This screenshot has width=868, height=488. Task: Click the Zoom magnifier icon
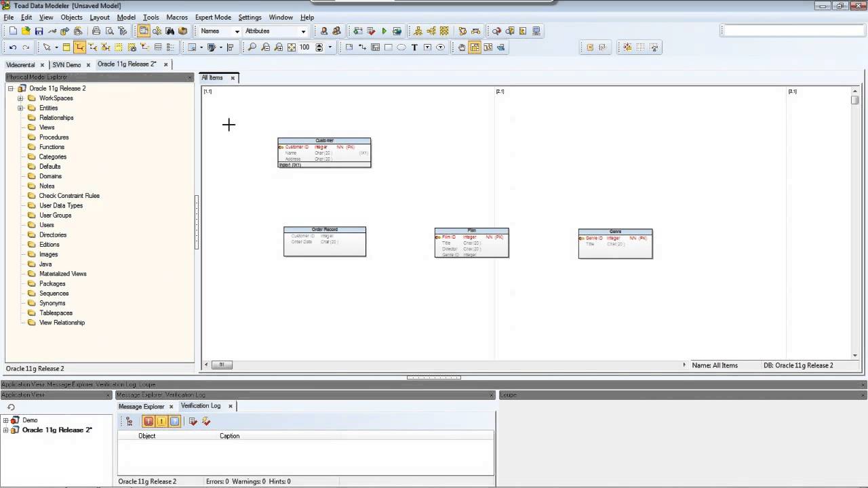click(252, 47)
